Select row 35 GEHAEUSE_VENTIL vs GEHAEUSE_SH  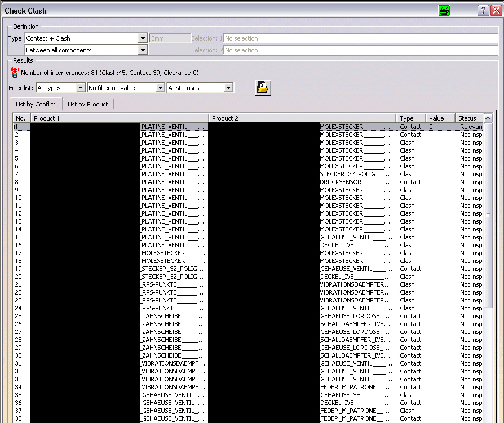pos(248,395)
